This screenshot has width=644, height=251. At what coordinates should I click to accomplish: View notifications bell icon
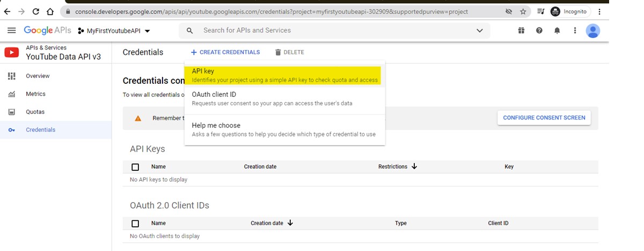[x=557, y=31]
